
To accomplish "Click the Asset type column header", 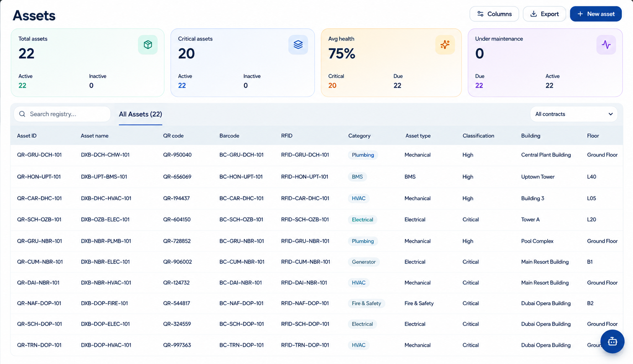I will pyautogui.click(x=418, y=136).
